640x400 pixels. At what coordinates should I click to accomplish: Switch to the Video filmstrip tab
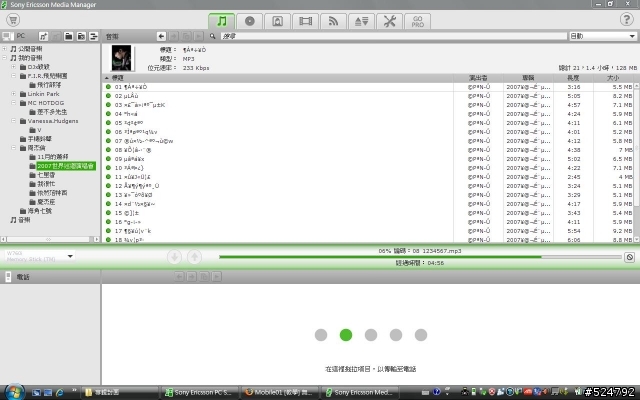[305, 21]
